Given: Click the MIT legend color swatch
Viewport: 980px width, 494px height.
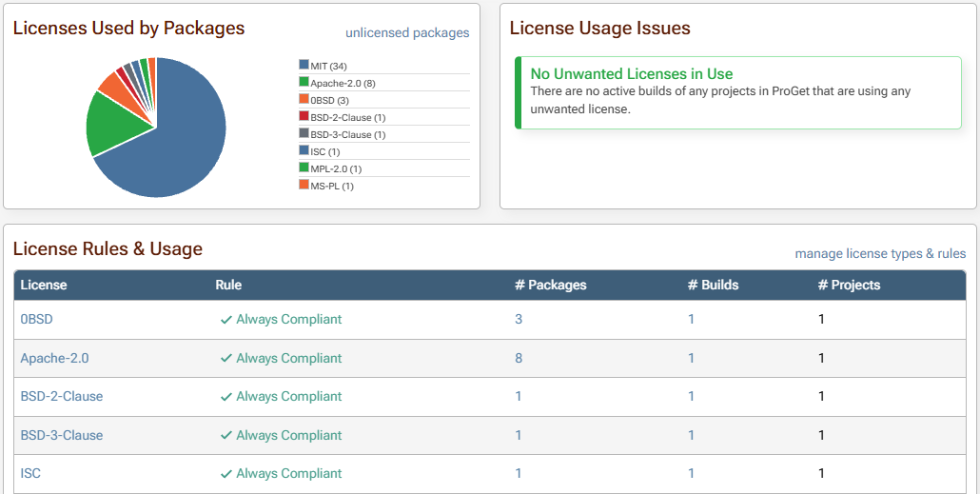Looking at the screenshot, I should pos(304,65).
